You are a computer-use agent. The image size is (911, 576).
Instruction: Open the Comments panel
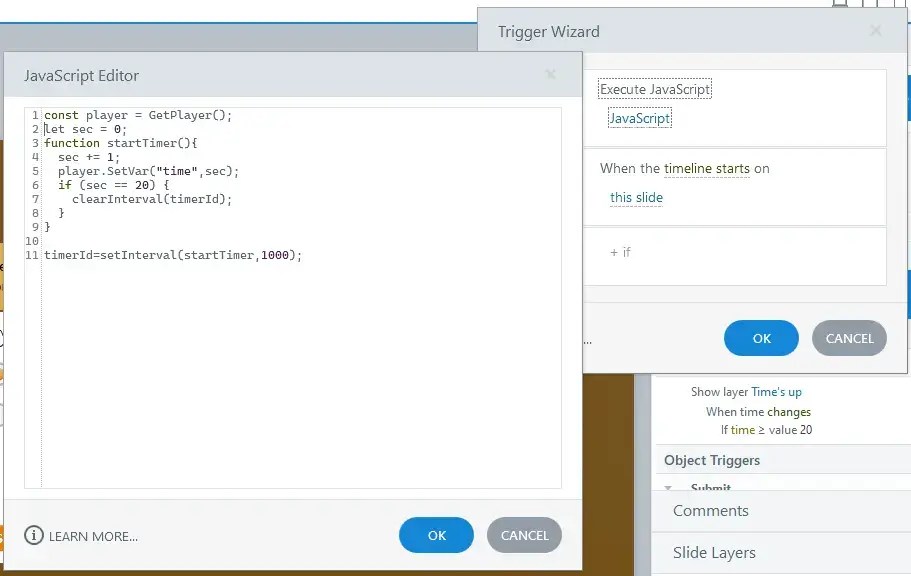pos(710,510)
